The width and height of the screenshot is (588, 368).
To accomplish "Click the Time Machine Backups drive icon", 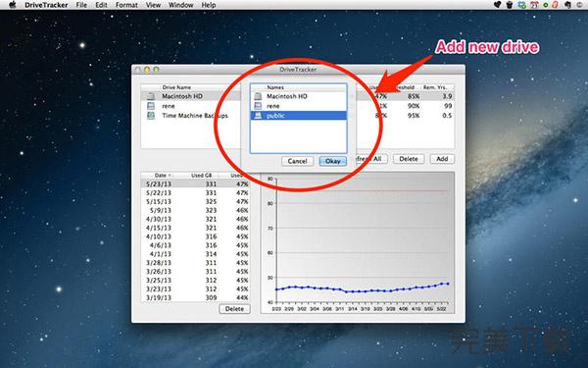I will [x=151, y=115].
